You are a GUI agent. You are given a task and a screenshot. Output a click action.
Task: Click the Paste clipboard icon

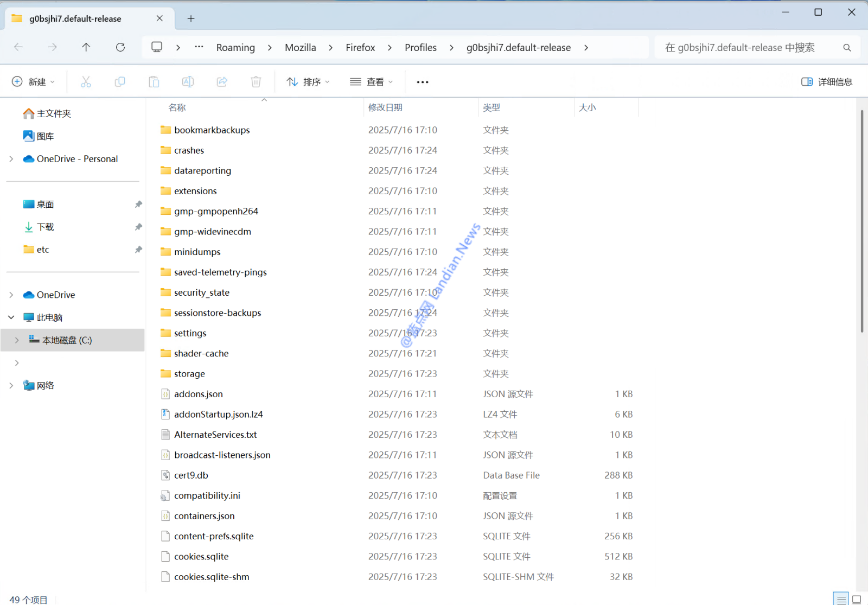tap(154, 82)
